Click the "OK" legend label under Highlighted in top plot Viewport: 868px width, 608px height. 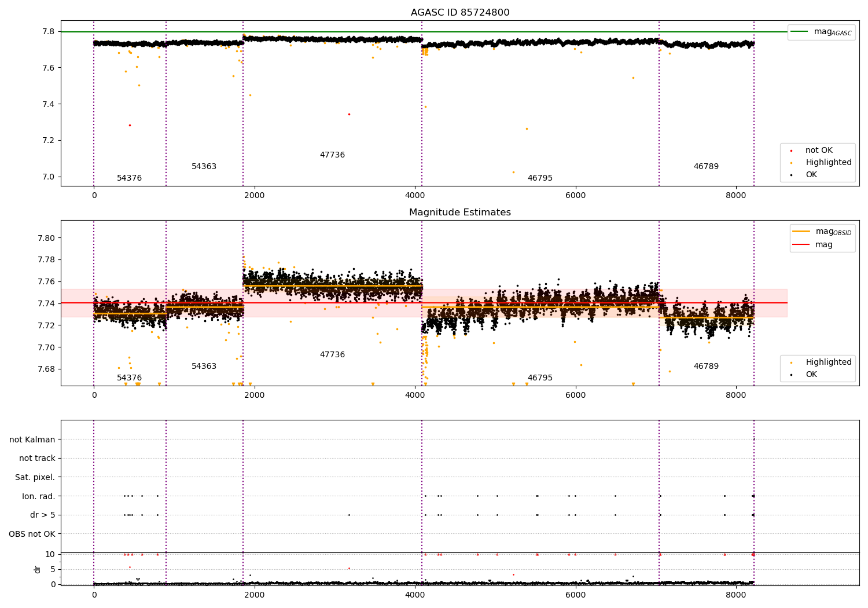click(811, 175)
